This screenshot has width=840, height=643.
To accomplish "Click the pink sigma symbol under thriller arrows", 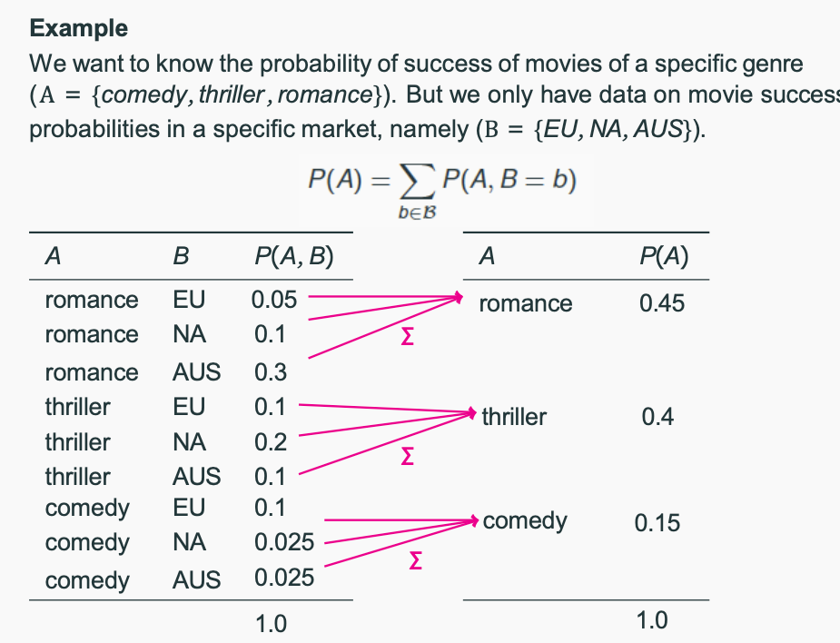I will [x=407, y=457].
